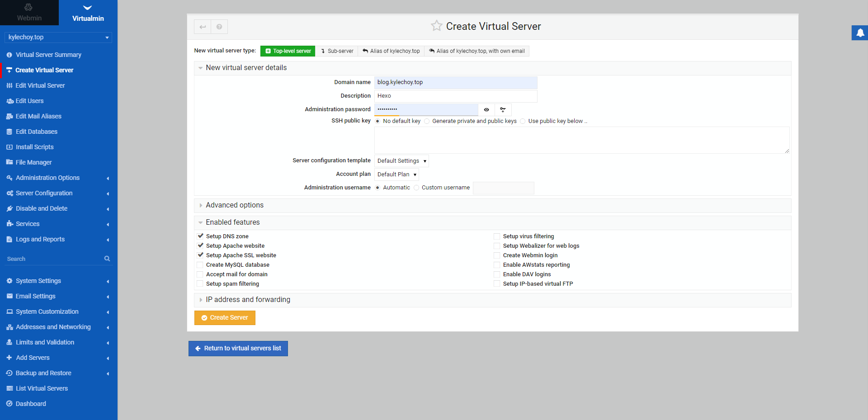Open the help question mark icon

click(219, 27)
